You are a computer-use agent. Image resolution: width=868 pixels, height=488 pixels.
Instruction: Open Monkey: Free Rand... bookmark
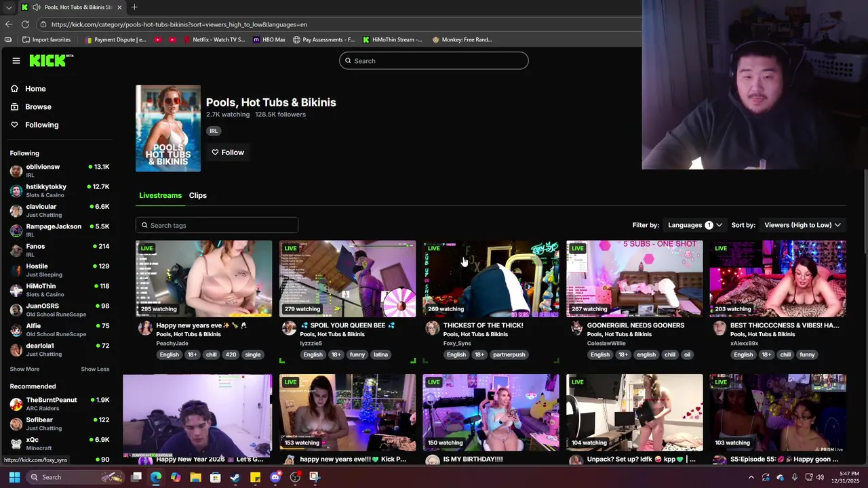[462, 40]
